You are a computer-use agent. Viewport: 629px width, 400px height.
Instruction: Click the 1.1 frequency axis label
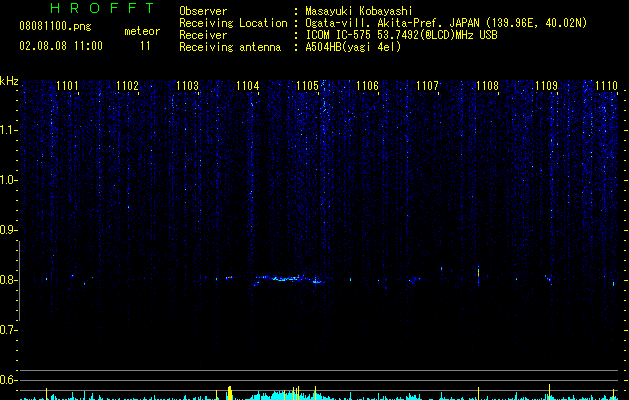pos(8,130)
